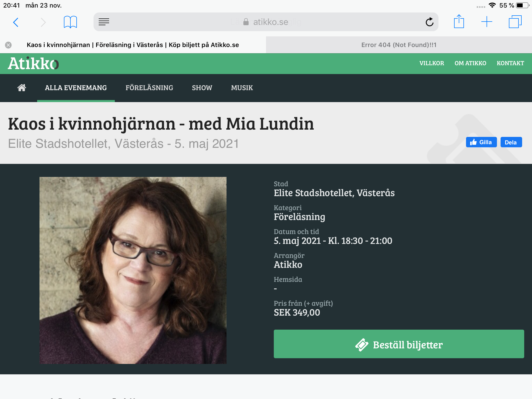
Task: Select the Show menu item
Action: tap(202, 88)
